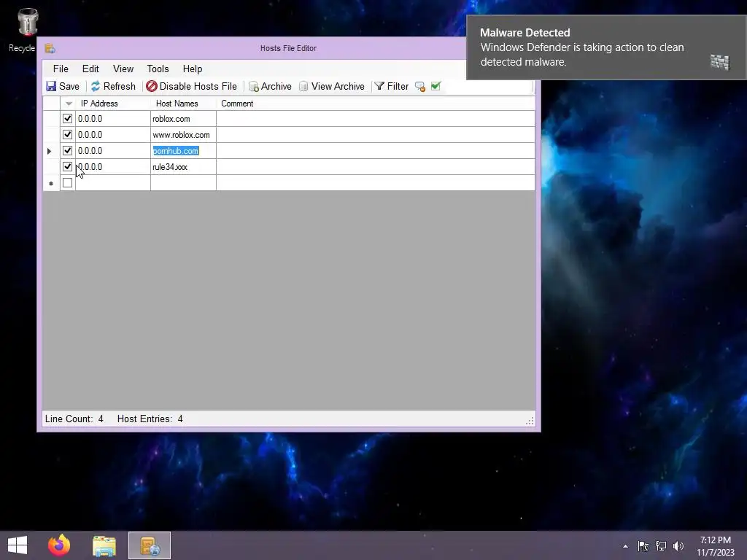Open the View menu
Screen dimensions: 747x560
[x=123, y=69]
